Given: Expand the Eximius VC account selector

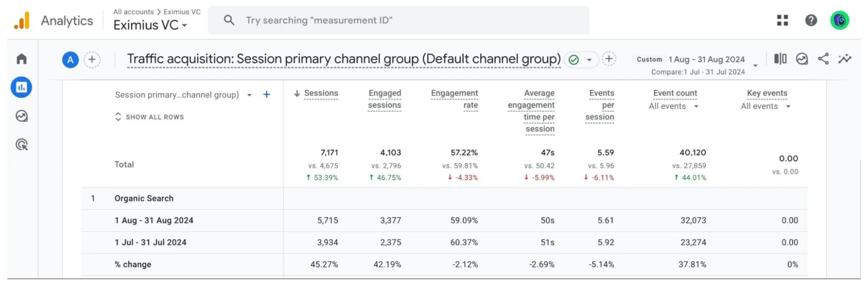Looking at the screenshot, I should [150, 25].
